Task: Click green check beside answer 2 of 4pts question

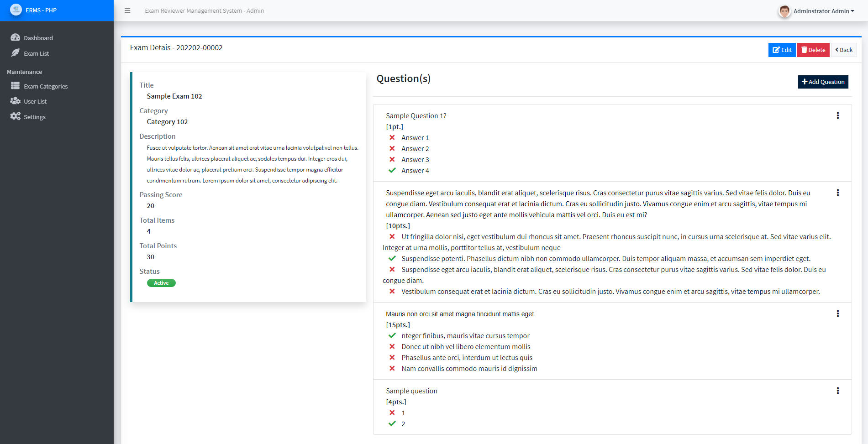Action: 392,424
